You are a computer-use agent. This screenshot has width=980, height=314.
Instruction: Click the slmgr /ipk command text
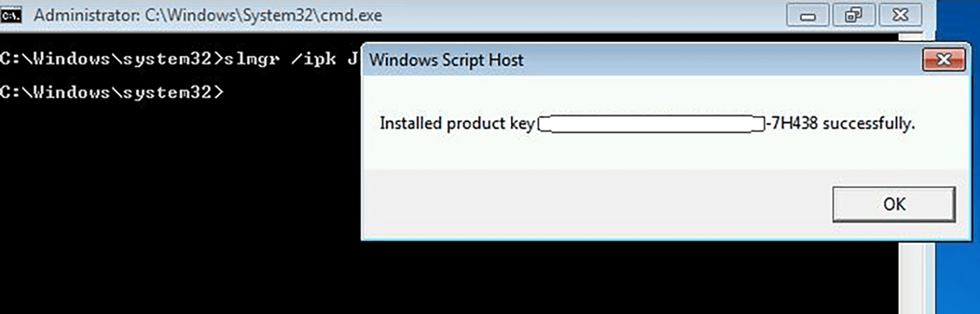pyautogui.click(x=290, y=60)
